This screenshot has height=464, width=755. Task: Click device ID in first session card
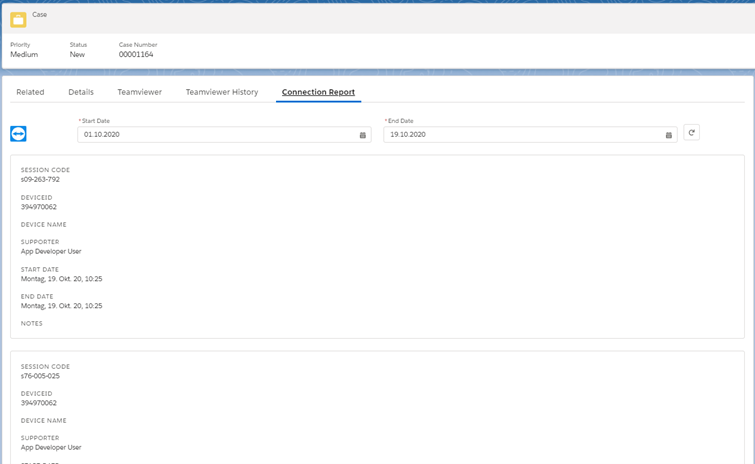[x=39, y=207]
